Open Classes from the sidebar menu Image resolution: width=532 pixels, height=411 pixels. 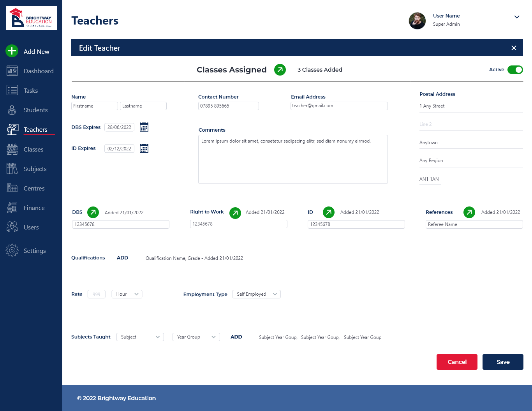(33, 149)
